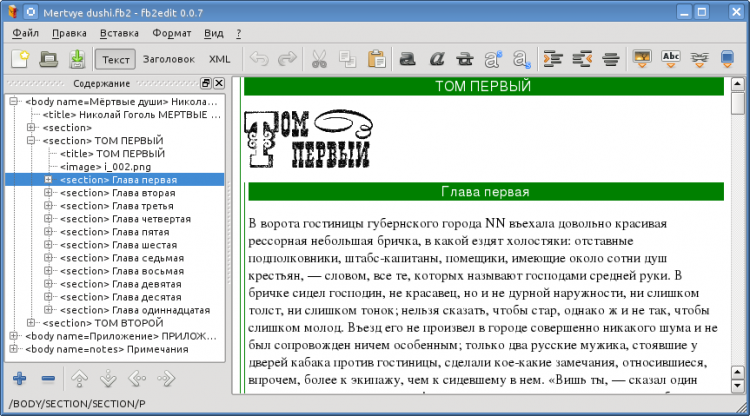Expand the Глава пятая section
750x416 pixels.
point(48,231)
